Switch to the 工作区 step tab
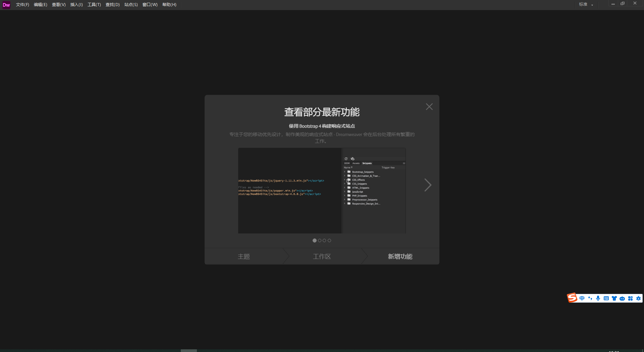The height and width of the screenshot is (352, 644). coord(322,257)
